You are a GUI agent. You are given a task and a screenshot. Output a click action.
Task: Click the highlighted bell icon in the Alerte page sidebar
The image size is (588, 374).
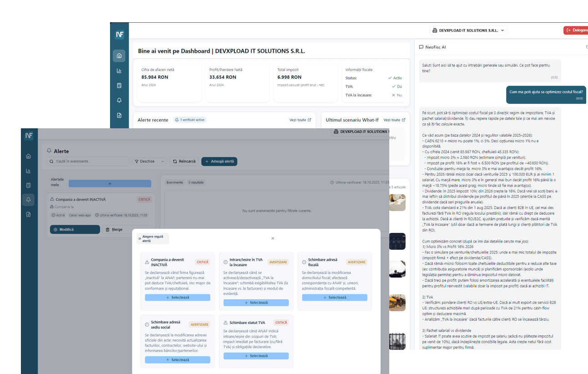point(29,200)
